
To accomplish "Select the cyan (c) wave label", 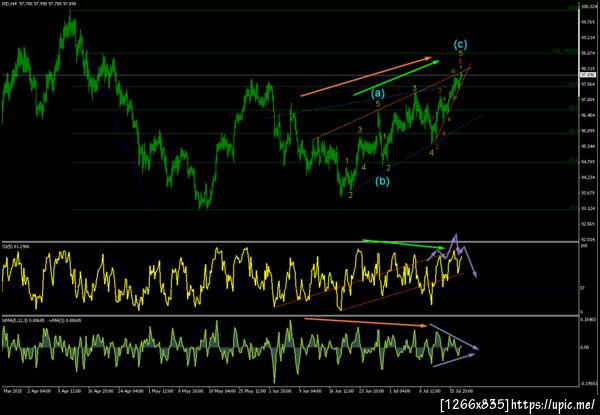I will pos(460,44).
